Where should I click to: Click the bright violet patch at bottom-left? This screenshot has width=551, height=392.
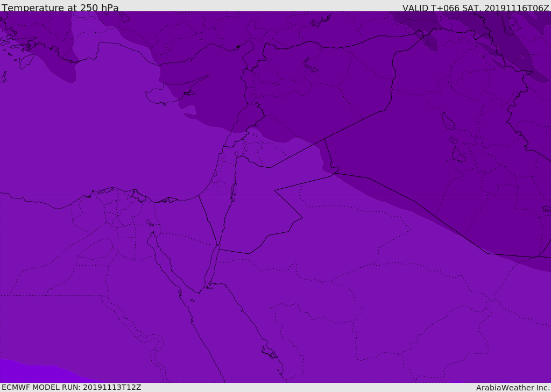(x=35, y=372)
